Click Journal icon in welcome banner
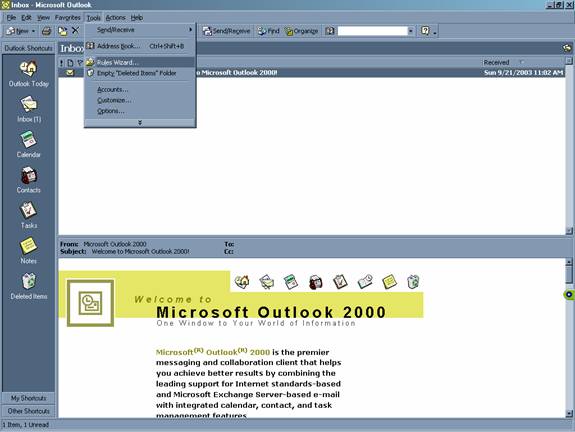 coord(365,282)
